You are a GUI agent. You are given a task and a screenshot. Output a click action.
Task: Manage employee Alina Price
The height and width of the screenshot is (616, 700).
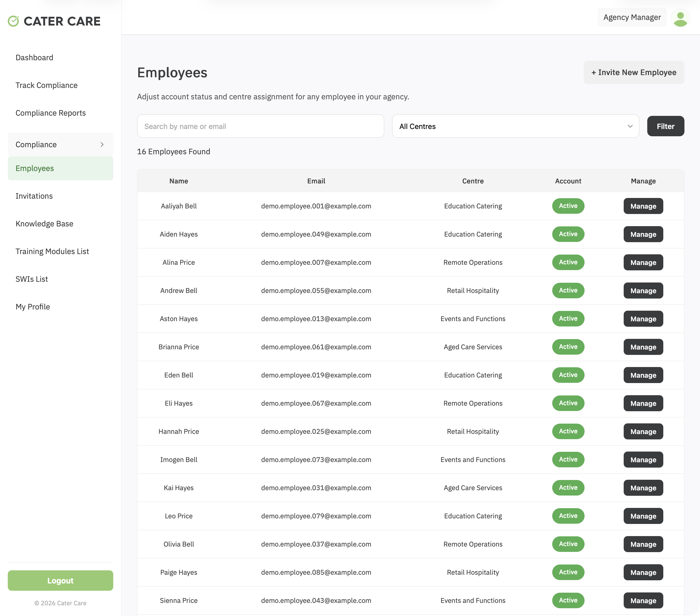pos(643,263)
